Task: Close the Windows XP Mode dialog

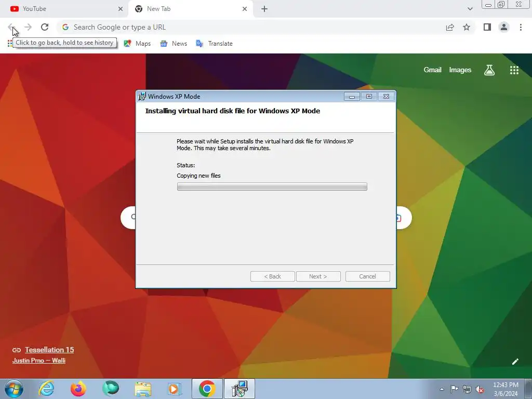Action: click(386, 96)
